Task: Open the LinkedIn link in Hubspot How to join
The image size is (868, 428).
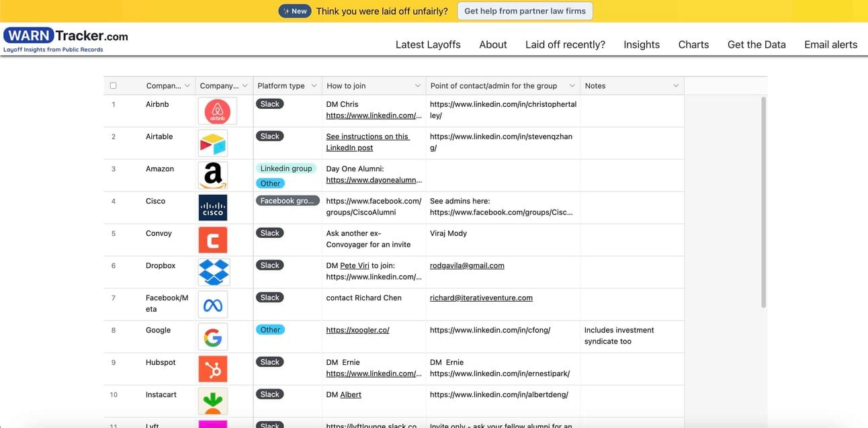Action: [374, 374]
